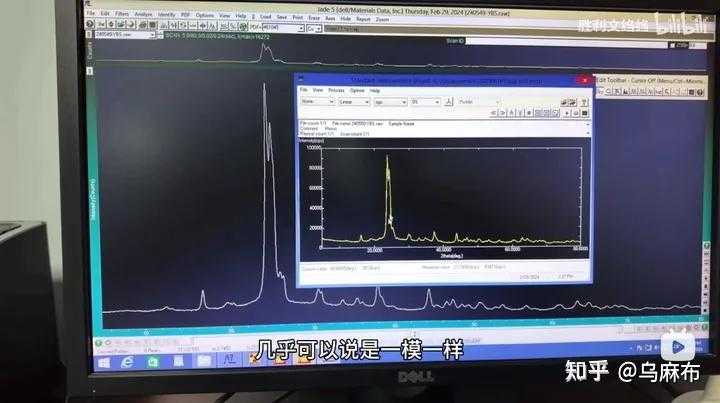Click the Erase button in Jade toolbar

pyautogui.click(x=314, y=18)
